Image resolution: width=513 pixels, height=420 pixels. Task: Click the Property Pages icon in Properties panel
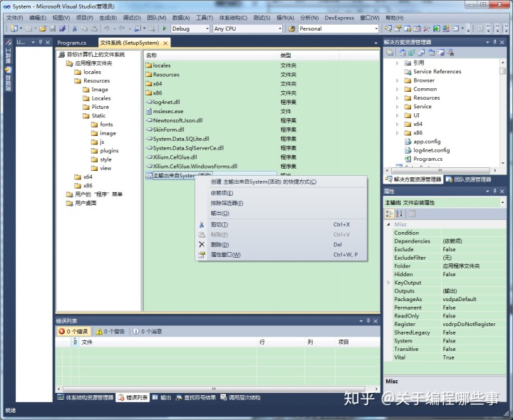point(412,214)
